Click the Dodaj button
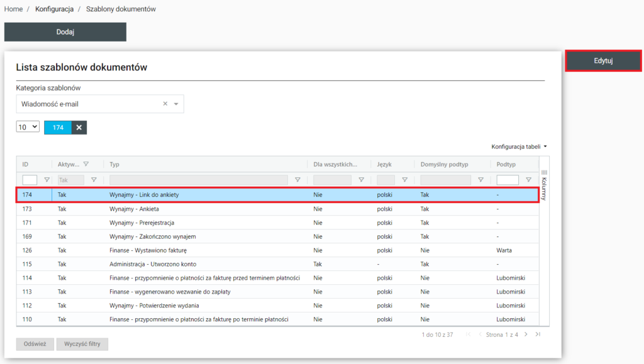This screenshot has width=644, height=364. [65, 32]
